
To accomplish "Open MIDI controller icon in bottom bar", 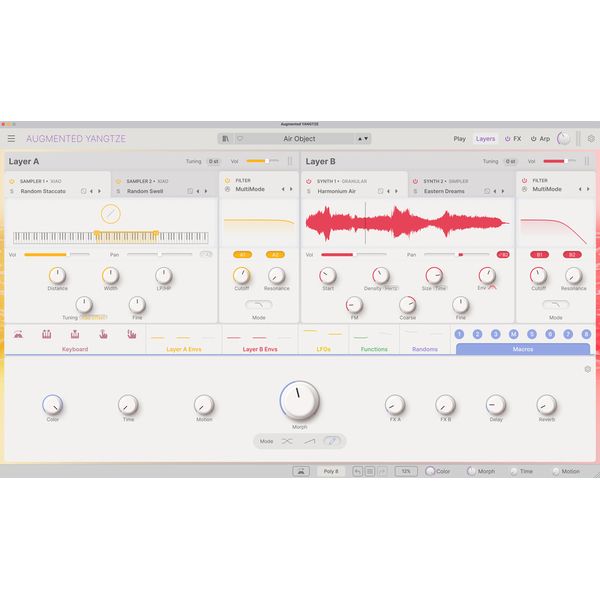I will 301,471.
